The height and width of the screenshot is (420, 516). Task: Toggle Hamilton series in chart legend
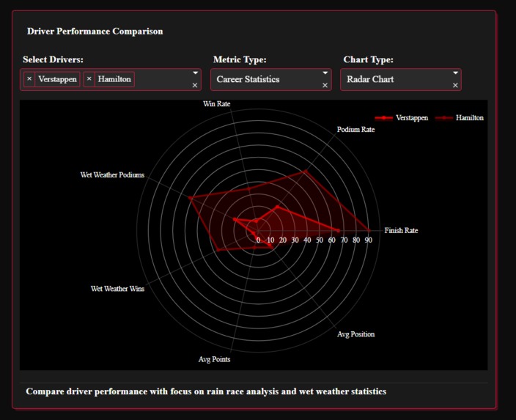[460, 118]
